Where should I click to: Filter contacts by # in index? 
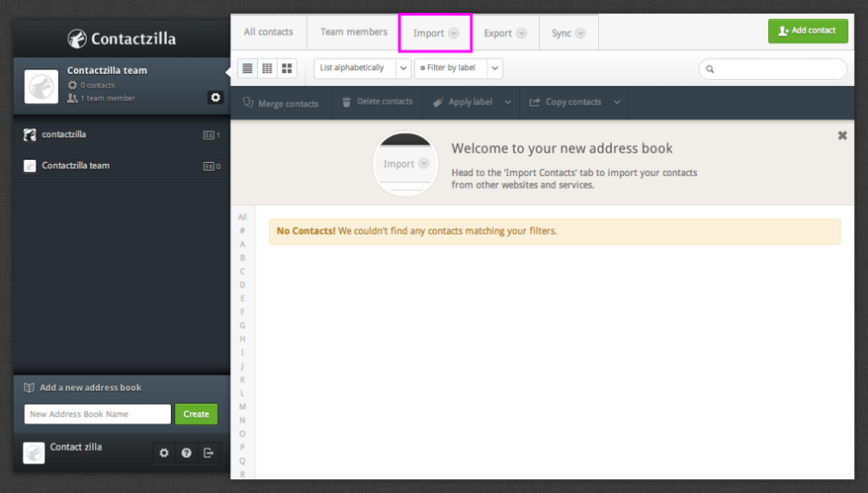(x=242, y=231)
